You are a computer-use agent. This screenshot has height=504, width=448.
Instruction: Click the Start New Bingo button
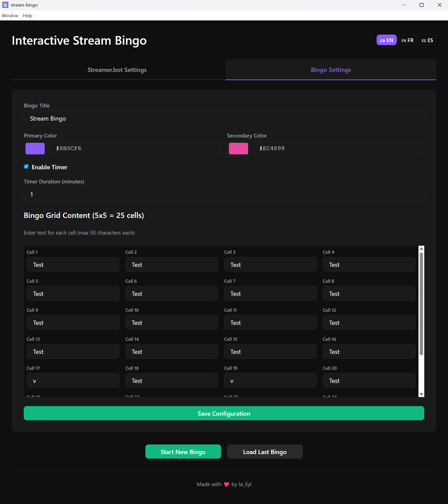[183, 452]
